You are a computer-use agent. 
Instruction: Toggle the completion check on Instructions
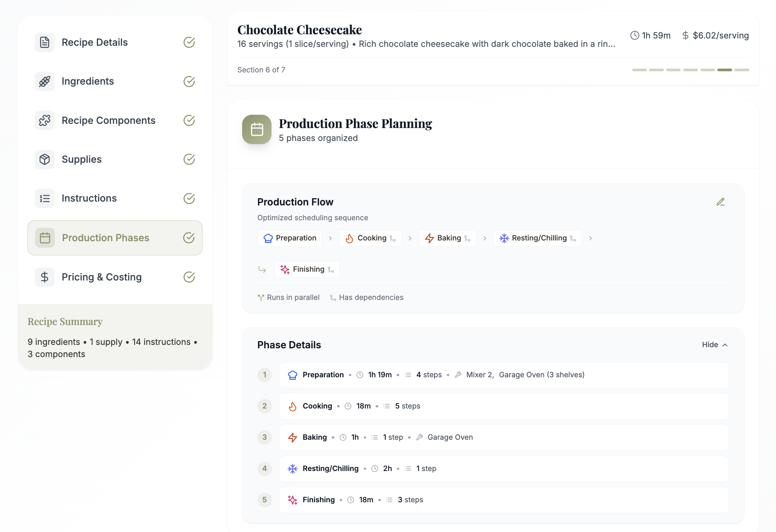pos(189,198)
